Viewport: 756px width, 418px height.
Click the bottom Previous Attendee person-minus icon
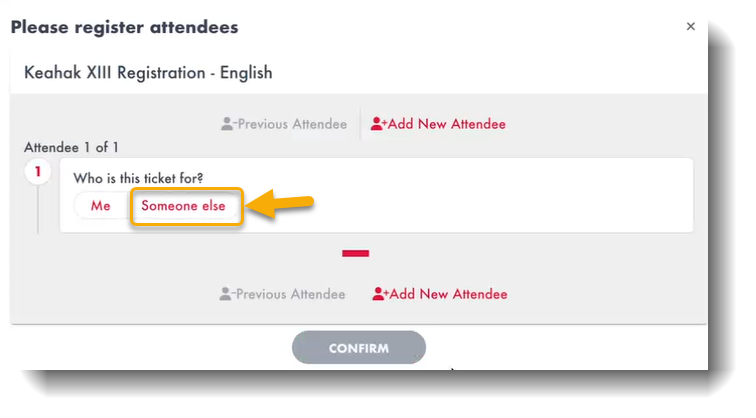tap(227, 294)
